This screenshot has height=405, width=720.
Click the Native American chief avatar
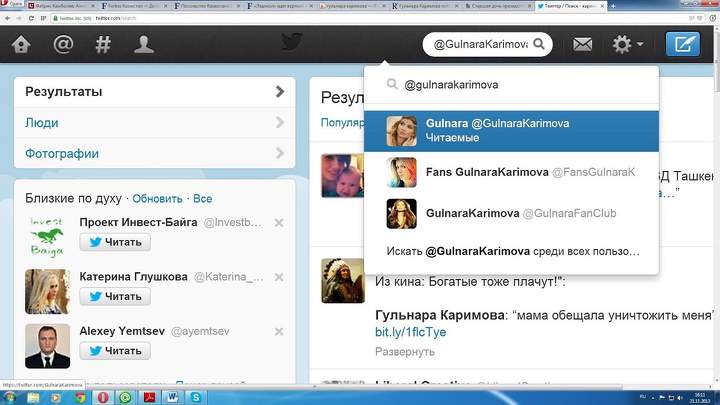(343, 281)
